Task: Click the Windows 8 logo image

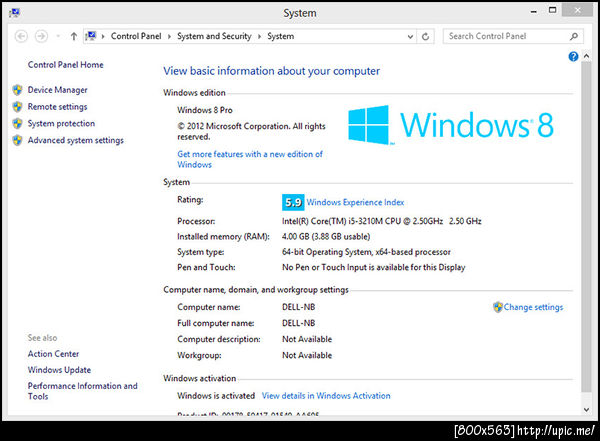Action: (451, 125)
